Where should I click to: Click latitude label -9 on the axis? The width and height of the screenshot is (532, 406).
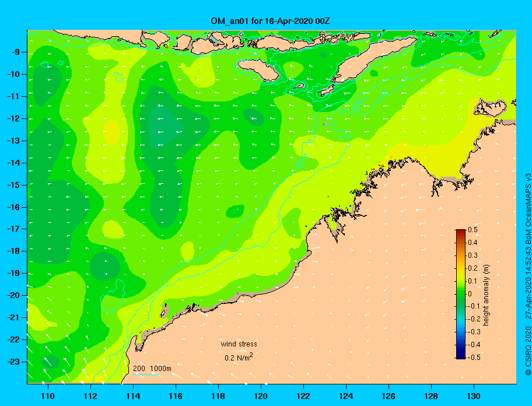[x=16, y=52]
